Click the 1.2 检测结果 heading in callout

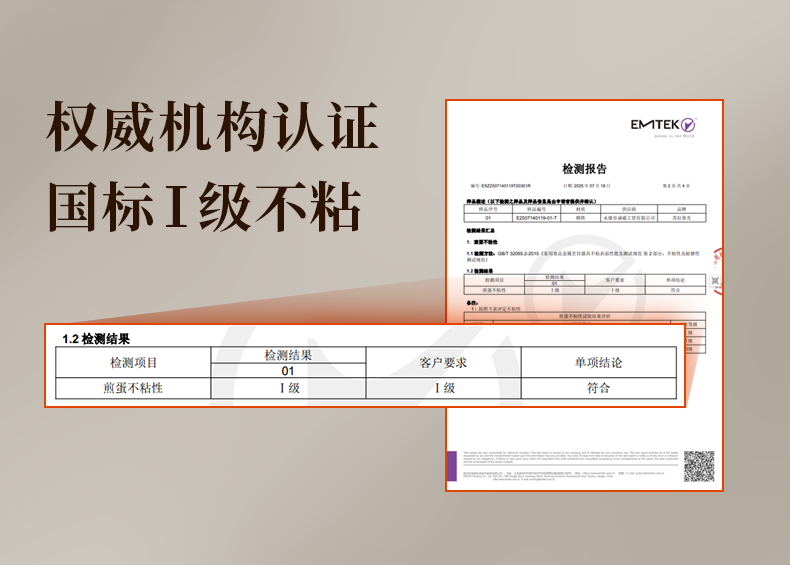96,340
